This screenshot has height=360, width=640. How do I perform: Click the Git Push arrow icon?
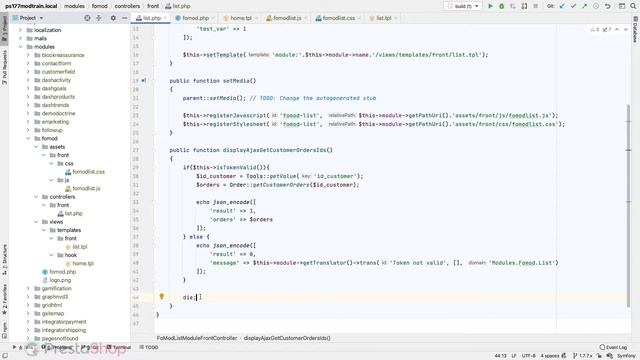[x=584, y=6]
